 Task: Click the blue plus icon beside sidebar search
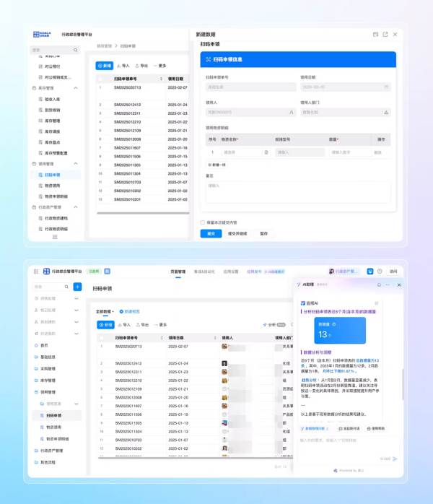tap(77, 287)
